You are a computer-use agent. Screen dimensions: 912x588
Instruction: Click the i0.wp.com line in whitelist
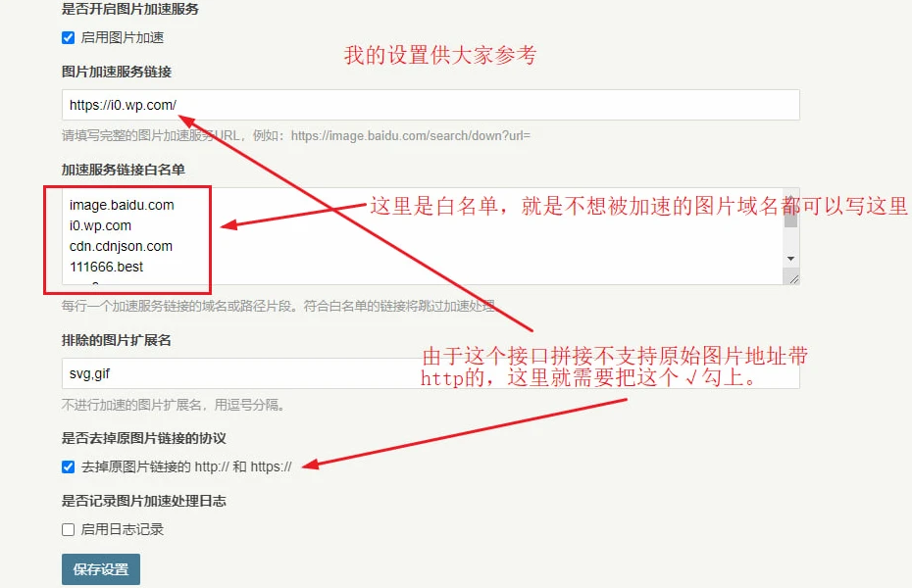tap(100, 225)
